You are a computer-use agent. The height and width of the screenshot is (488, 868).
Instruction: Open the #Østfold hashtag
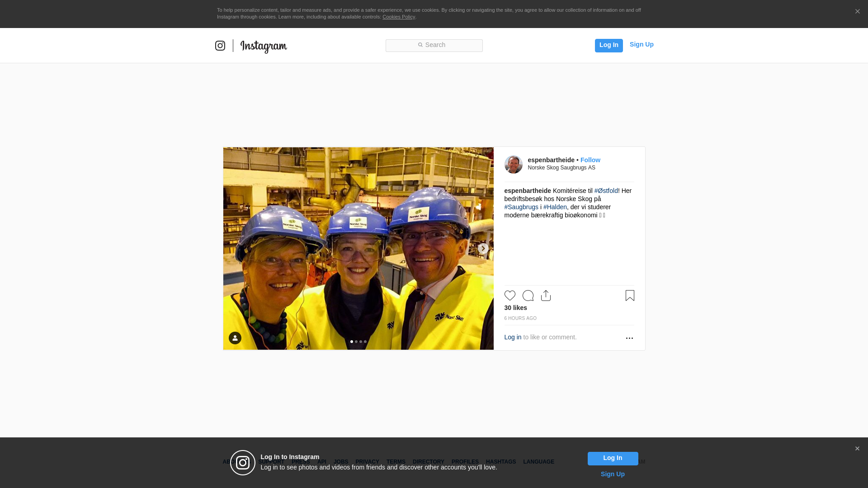pyautogui.click(x=606, y=191)
